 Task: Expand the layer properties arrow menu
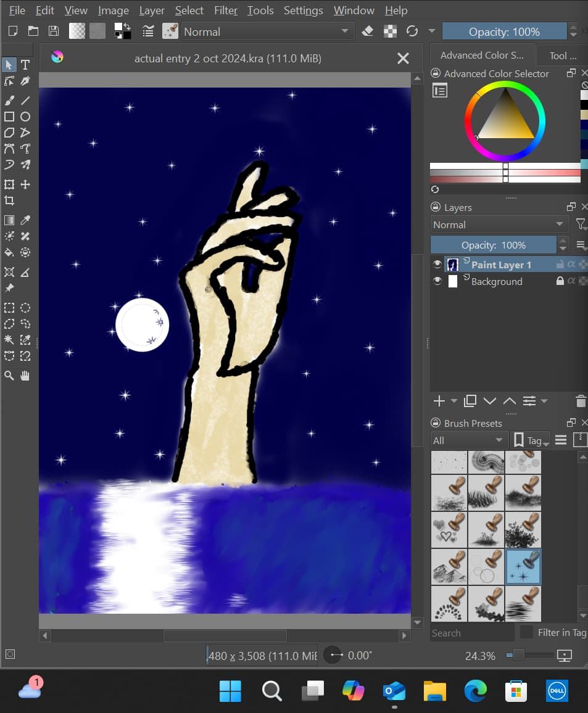[544, 401]
